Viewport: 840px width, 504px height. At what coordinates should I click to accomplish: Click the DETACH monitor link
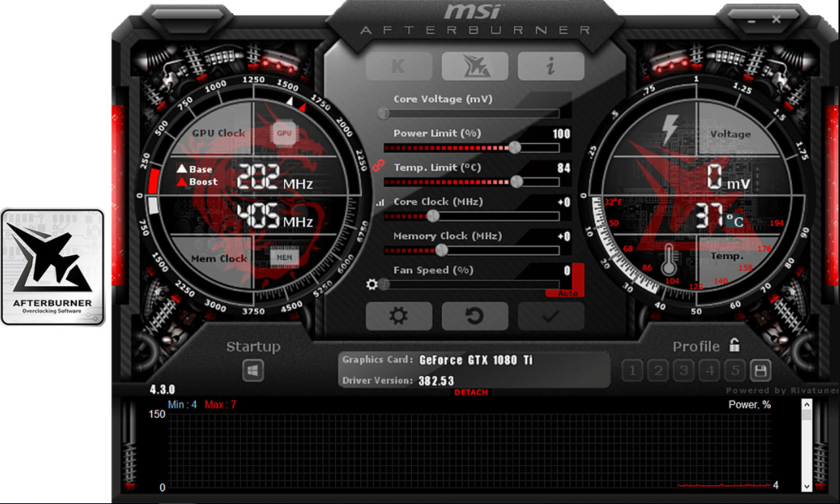pos(471,392)
